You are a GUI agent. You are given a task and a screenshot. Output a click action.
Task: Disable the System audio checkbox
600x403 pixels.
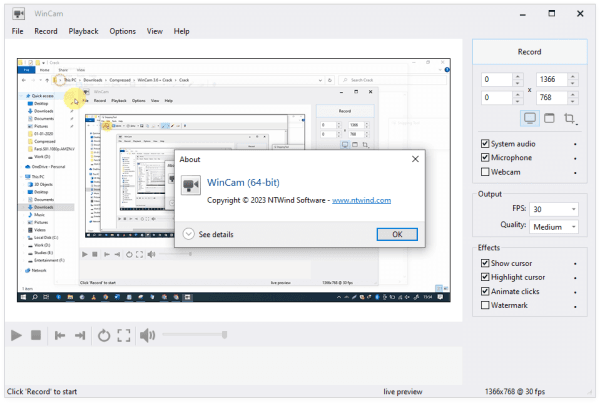coord(485,144)
